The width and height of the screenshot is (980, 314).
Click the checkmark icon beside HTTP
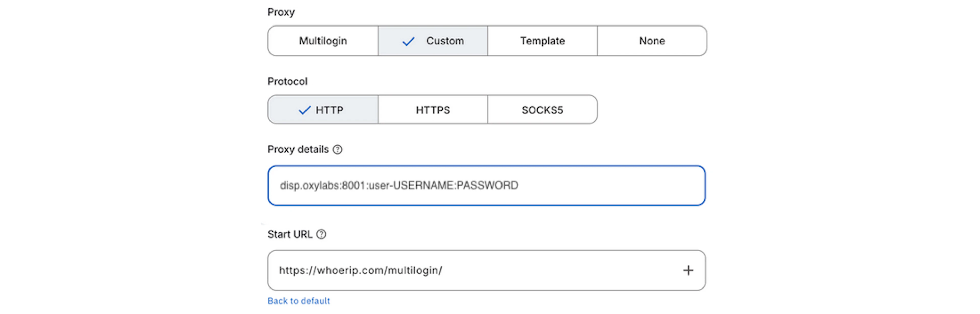pyautogui.click(x=304, y=110)
